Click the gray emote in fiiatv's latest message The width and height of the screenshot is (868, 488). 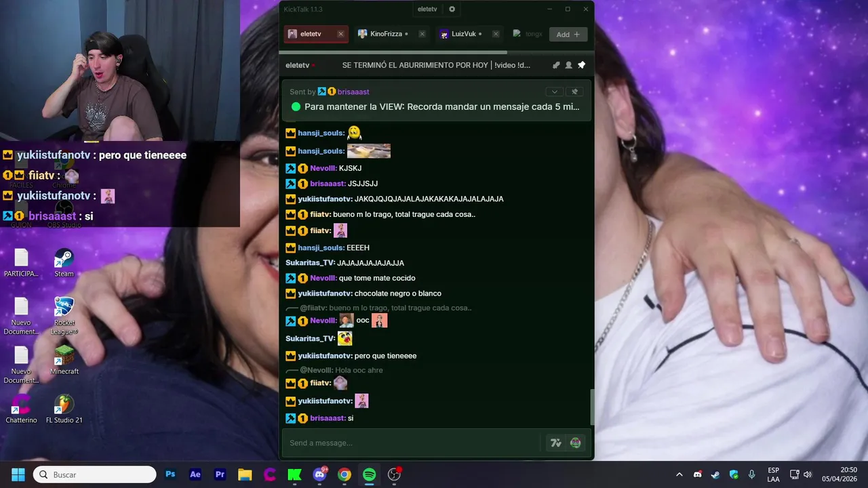(340, 383)
